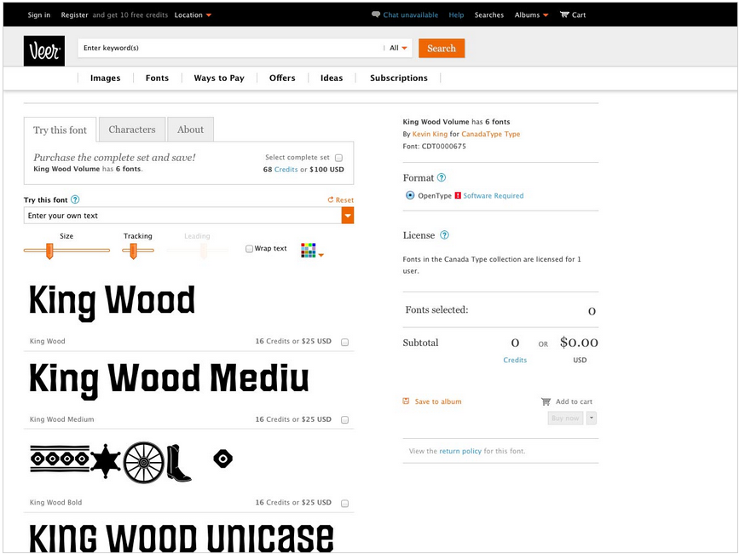Expand the Albums dropdown
The image size is (745, 560).
tap(531, 14)
